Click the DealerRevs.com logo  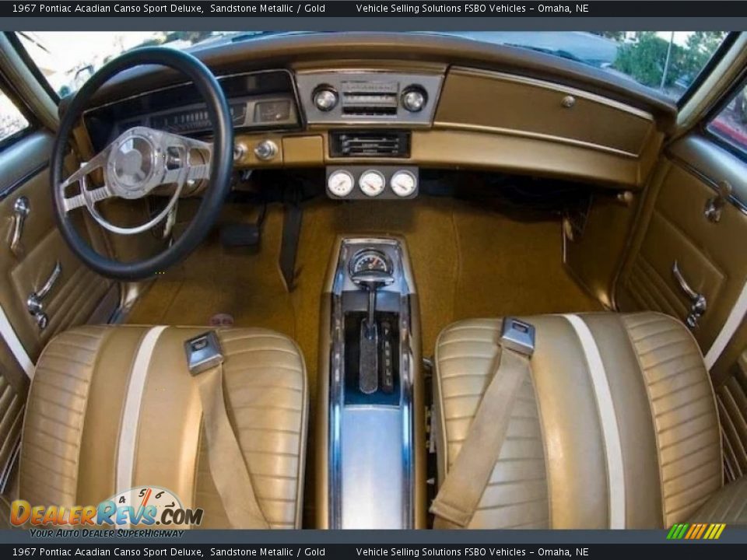click(105, 513)
